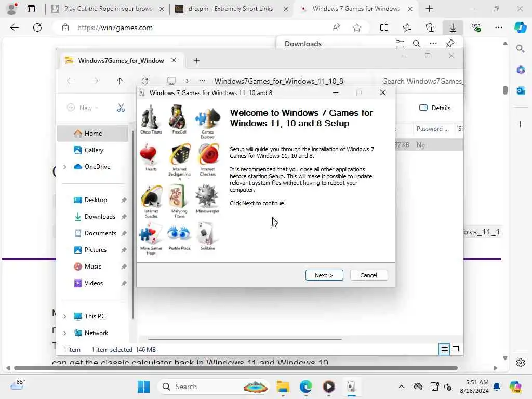Expand the This PC tree node
This screenshot has height=399, width=532.
(x=65, y=316)
